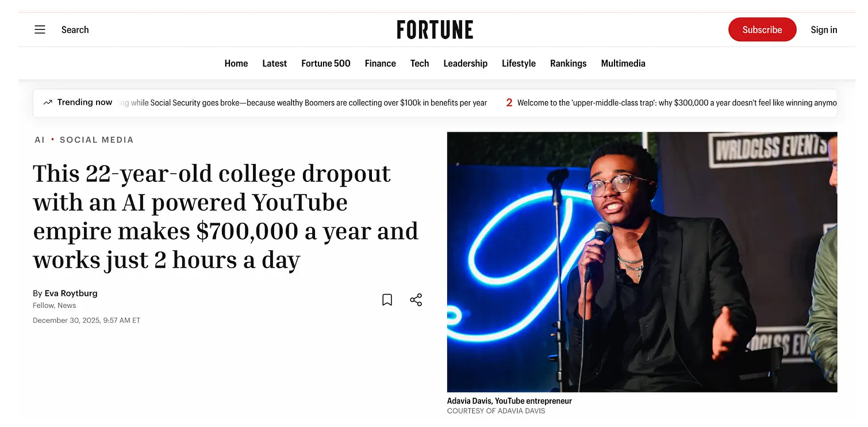Open Search in the header

[75, 30]
